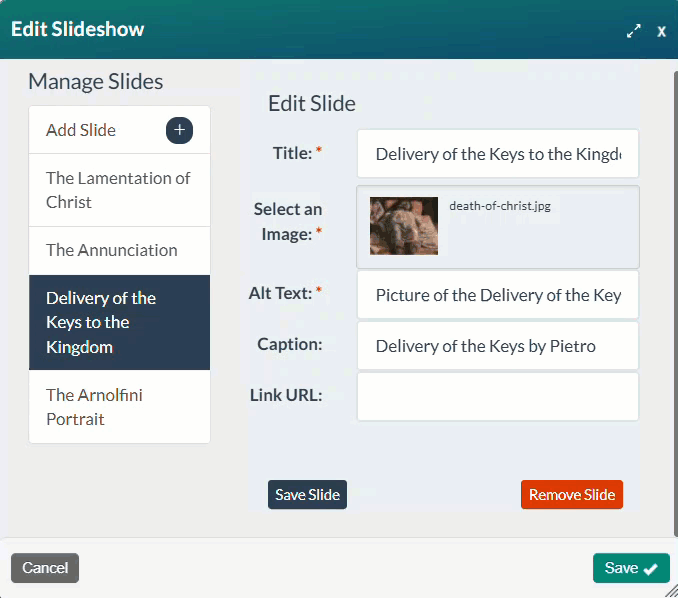Screen dimensions: 678x598
Task: Click the Save Slide button
Action: pos(307,494)
